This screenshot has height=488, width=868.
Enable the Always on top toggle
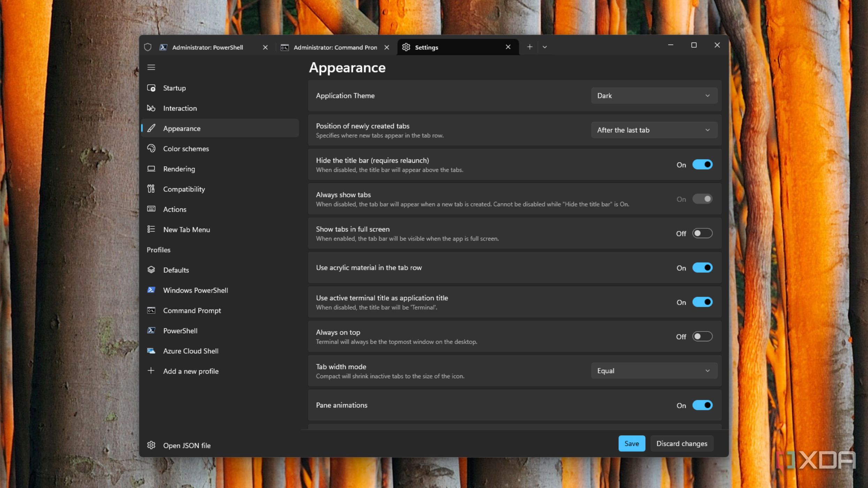[x=702, y=336]
